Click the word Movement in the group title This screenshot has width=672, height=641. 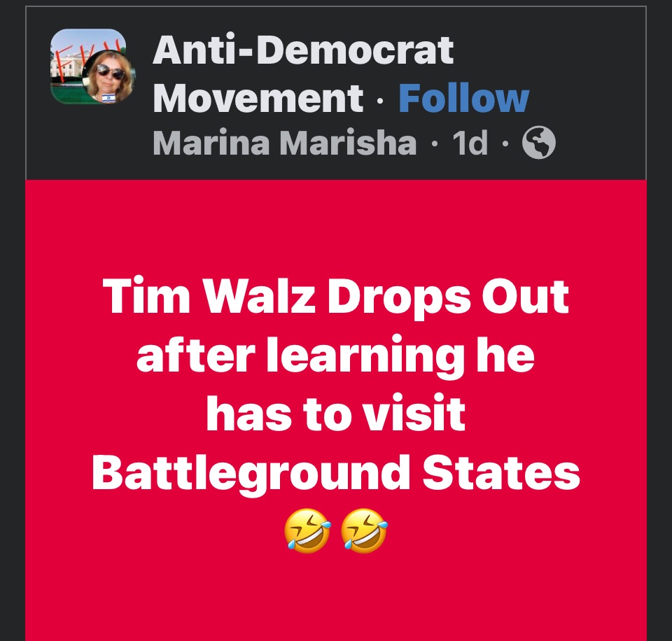click(258, 98)
